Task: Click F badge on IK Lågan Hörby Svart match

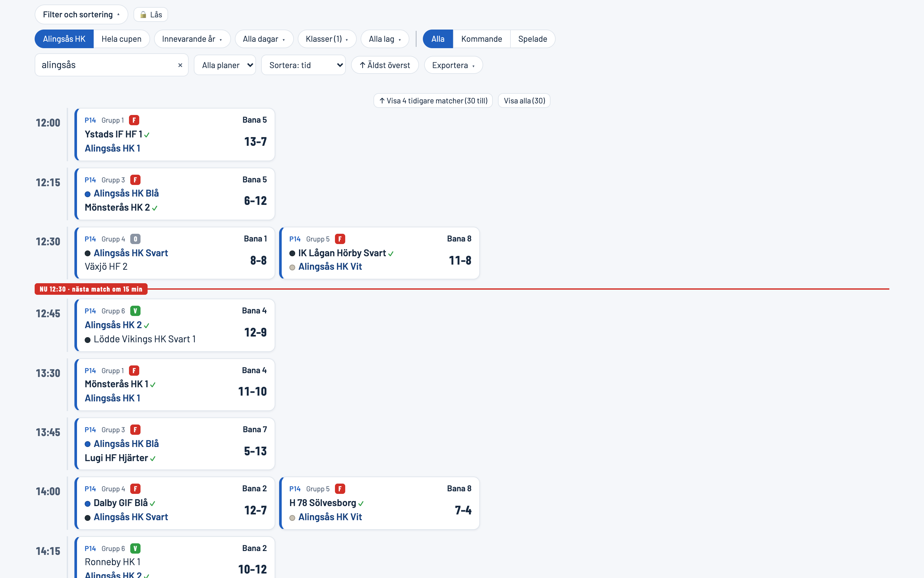Action: tap(340, 239)
